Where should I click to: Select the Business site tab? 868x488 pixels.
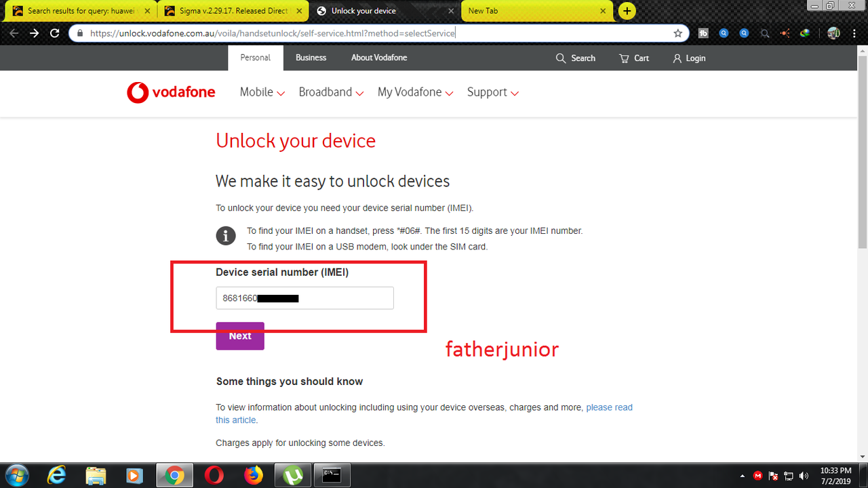(311, 58)
